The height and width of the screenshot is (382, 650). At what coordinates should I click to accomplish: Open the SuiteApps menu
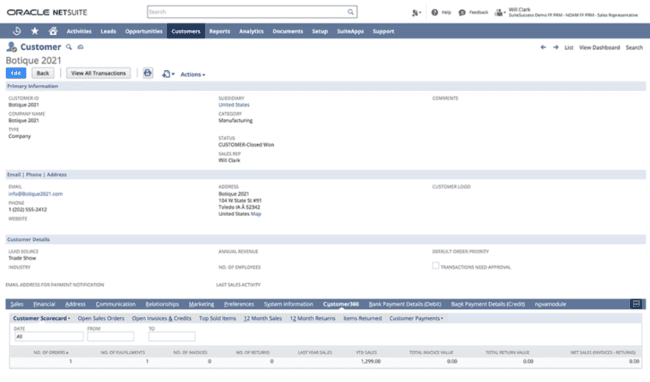(x=350, y=31)
